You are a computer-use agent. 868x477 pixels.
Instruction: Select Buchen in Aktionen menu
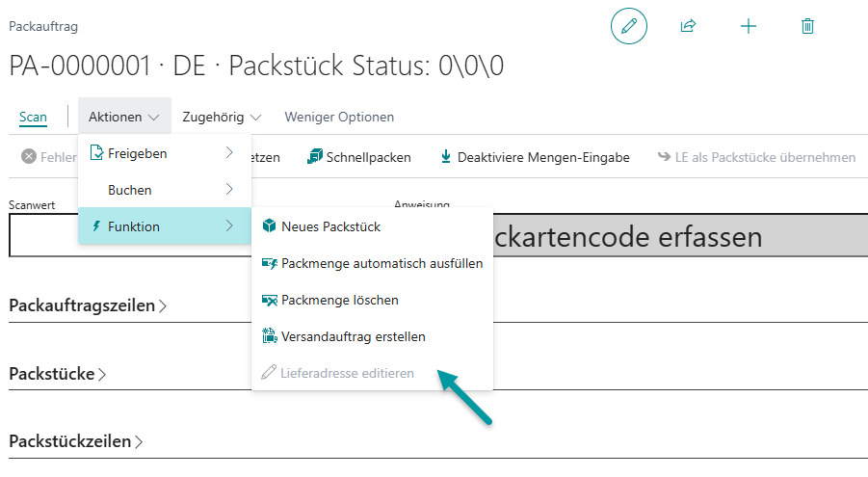point(165,190)
